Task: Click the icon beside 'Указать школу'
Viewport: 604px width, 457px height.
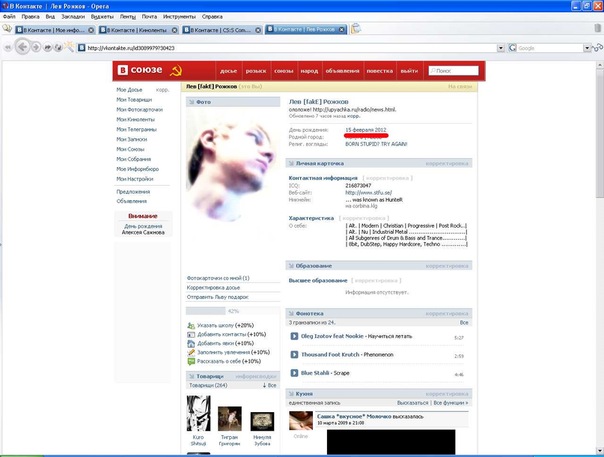Action: [191, 326]
